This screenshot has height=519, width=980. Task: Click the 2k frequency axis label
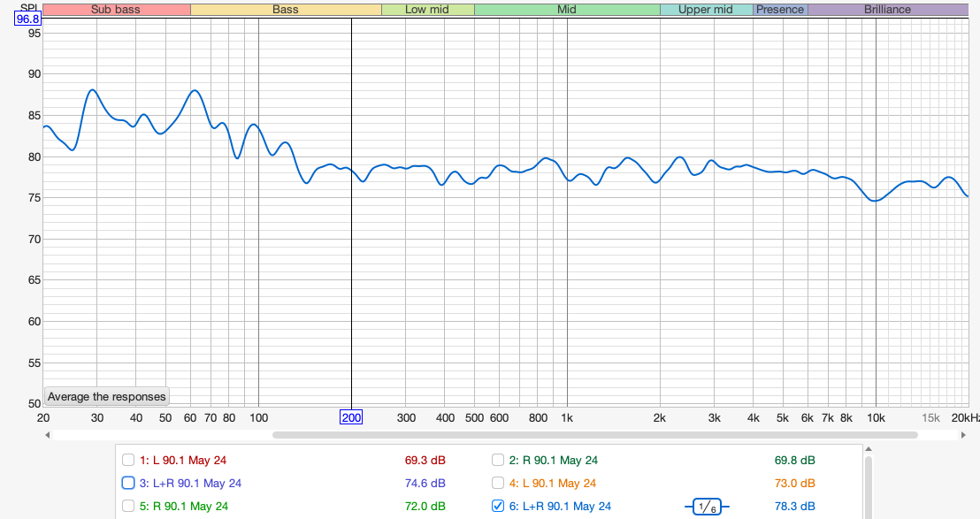click(x=659, y=418)
